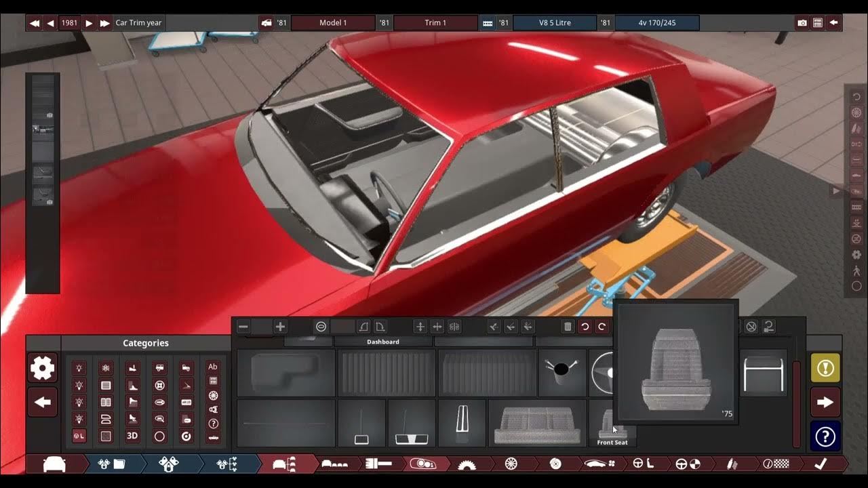Open the 4v 170/245 variant selector

[x=657, y=22]
